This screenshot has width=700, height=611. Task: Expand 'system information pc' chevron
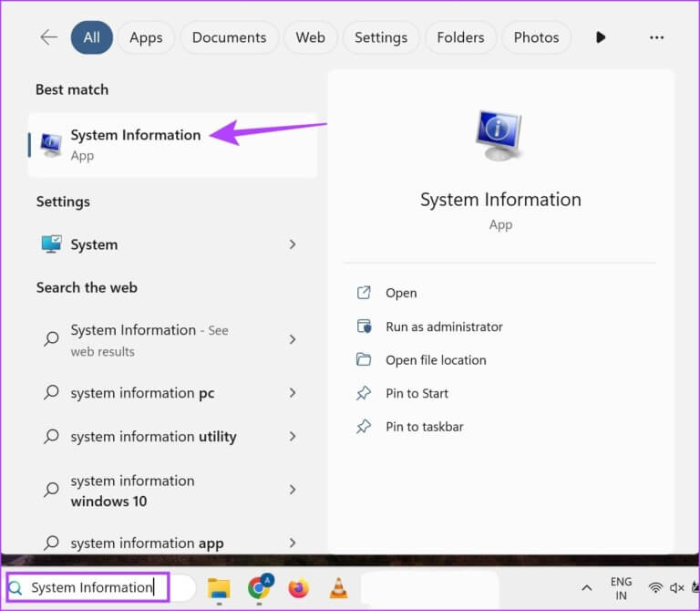tap(293, 393)
